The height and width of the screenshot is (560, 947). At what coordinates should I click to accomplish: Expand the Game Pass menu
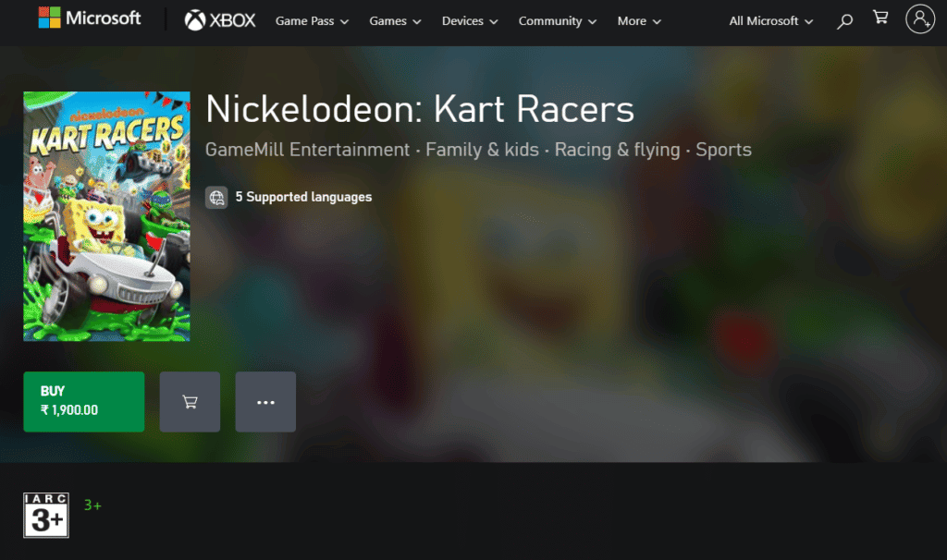[312, 21]
